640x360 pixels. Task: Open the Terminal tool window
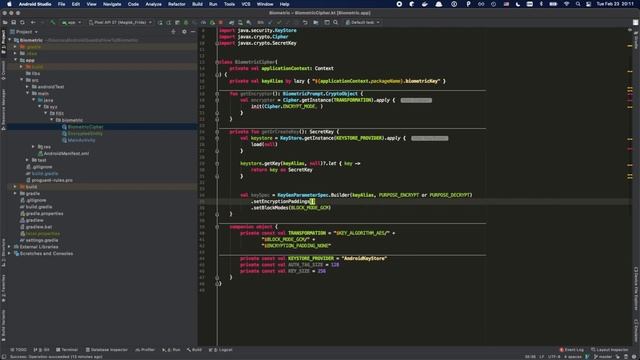(x=67, y=350)
